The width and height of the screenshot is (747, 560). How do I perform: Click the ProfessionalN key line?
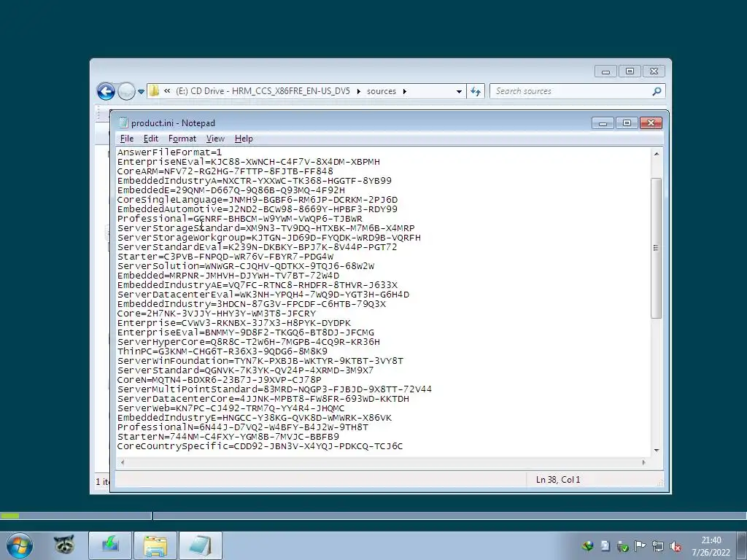point(243,427)
